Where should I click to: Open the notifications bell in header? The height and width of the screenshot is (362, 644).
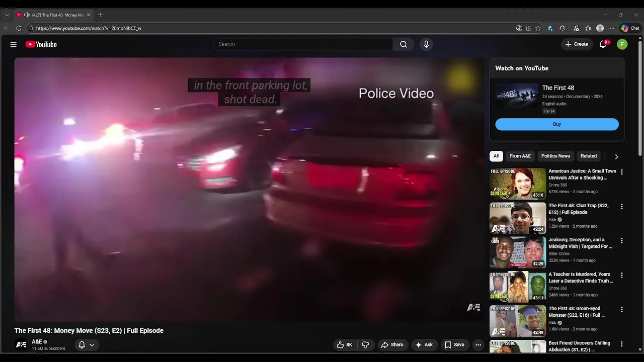point(603,44)
